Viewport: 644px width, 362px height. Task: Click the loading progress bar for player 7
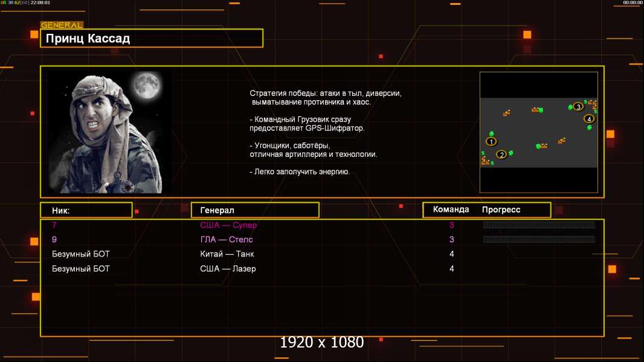click(x=539, y=224)
